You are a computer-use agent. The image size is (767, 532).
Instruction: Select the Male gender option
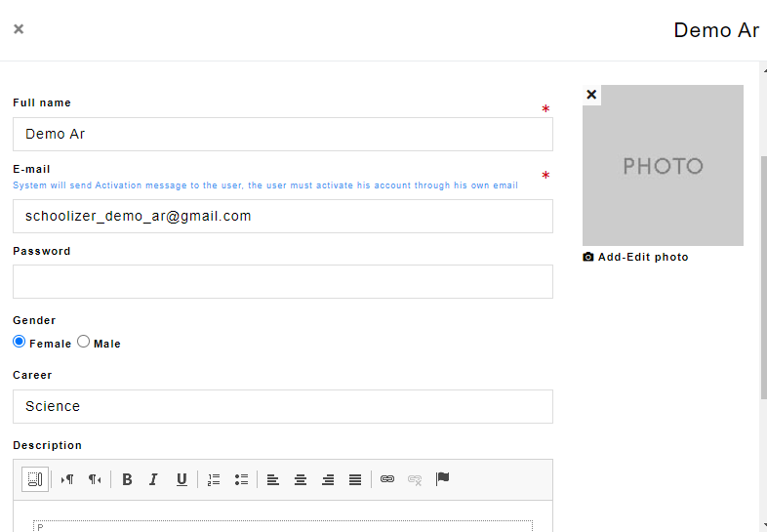click(x=84, y=342)
